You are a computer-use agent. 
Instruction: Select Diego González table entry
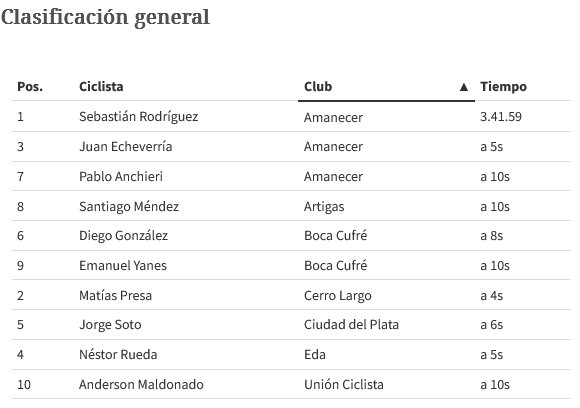(124, 236)
